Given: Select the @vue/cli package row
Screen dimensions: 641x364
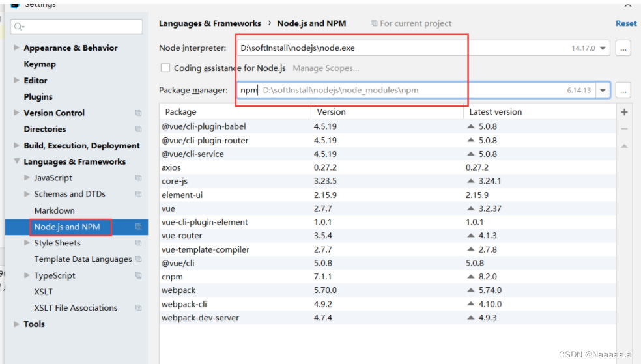Looking at the screenshot, I should [388, 263].
